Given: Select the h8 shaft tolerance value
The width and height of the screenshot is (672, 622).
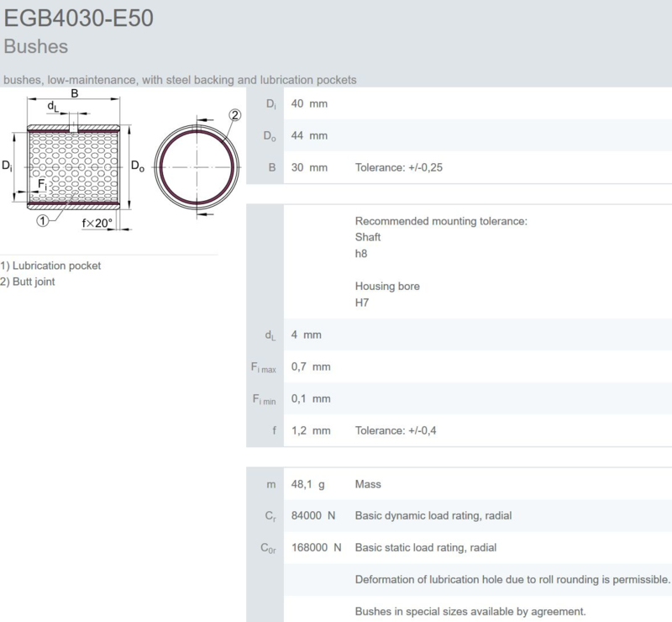Looking at the screenshot, I should click(362, 253).
